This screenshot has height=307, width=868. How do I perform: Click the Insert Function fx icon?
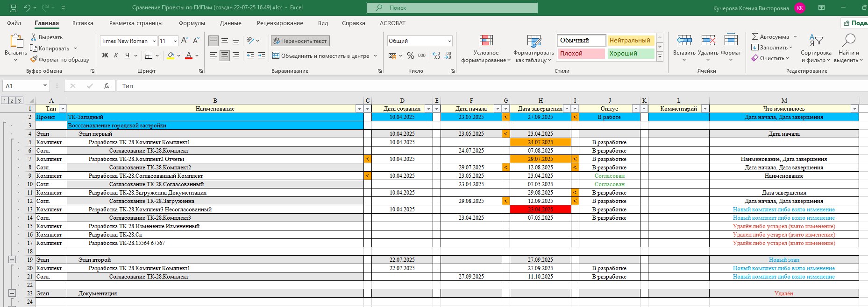click(107, 86)
